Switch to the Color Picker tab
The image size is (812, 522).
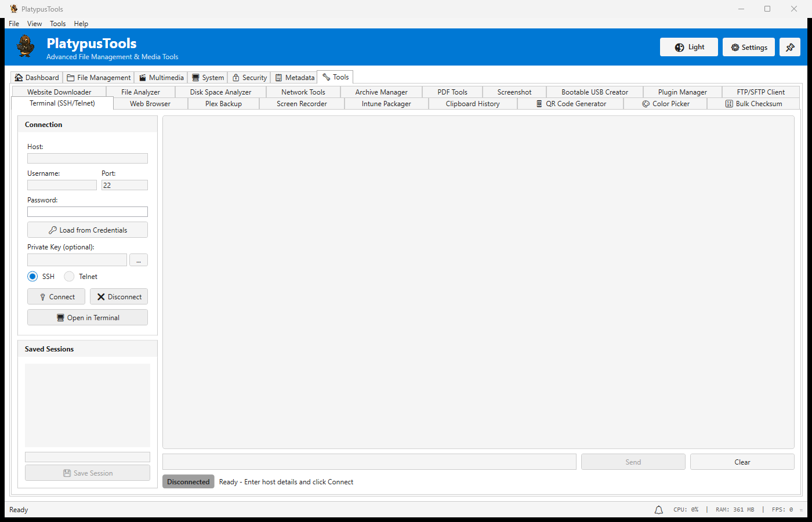point(665,104)
